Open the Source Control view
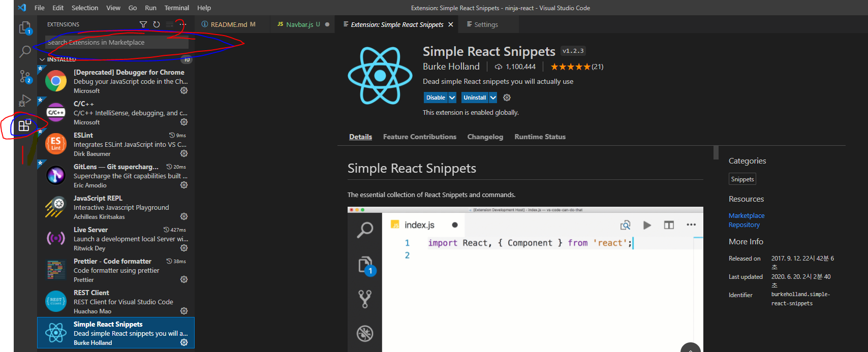 pyautogui.click(x=25, y=77)
